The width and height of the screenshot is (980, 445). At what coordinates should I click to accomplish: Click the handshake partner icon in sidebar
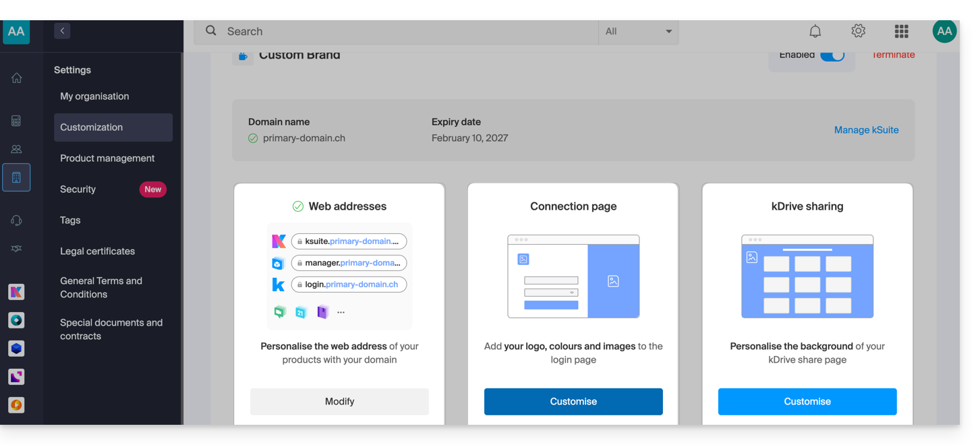(16, 249)
